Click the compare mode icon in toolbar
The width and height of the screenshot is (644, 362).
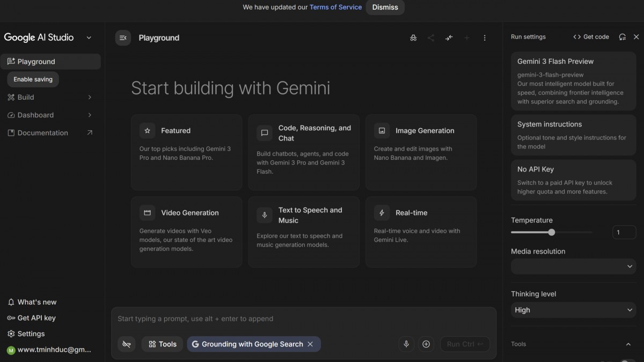(x=449, y=38)
